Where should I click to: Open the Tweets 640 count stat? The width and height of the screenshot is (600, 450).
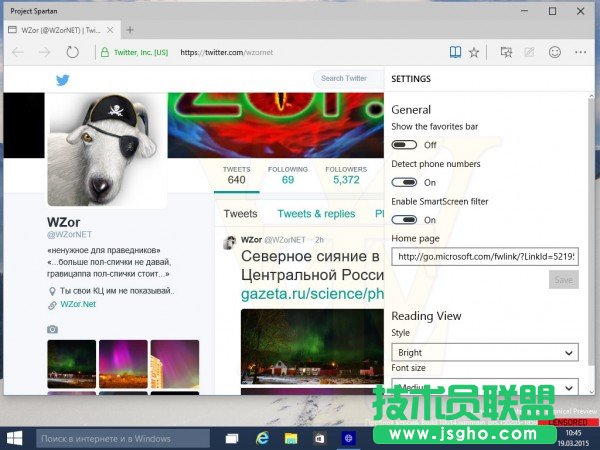coord(236,176)
